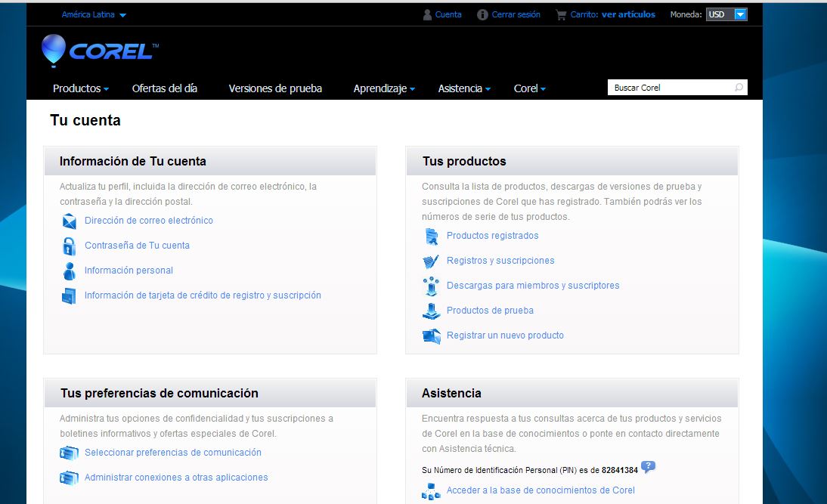Click the communication preferences icon
Image resolution: width=827 pixels, height=504 pixels.
click(x=69, y=453)
